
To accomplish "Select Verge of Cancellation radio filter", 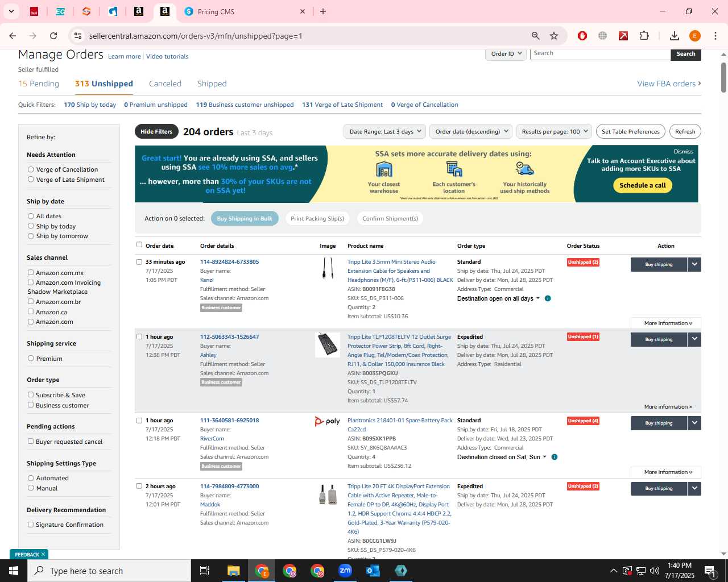I will 31,169.
